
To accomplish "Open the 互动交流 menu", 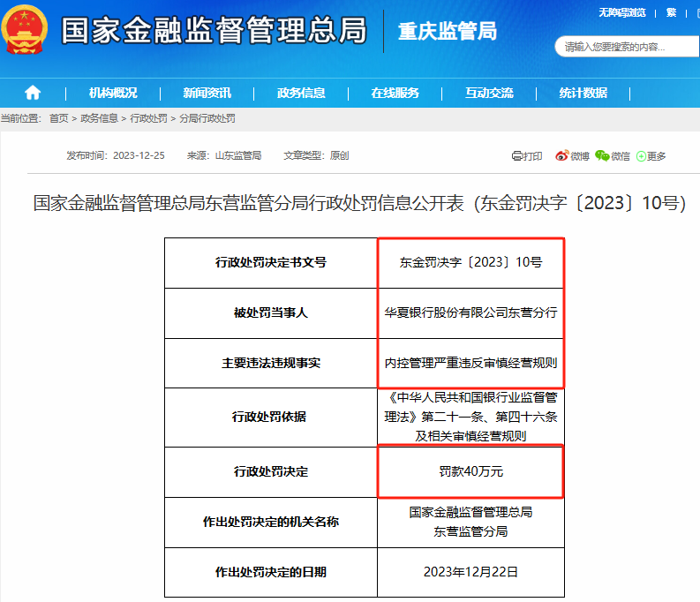I will [x=489, y=93].
